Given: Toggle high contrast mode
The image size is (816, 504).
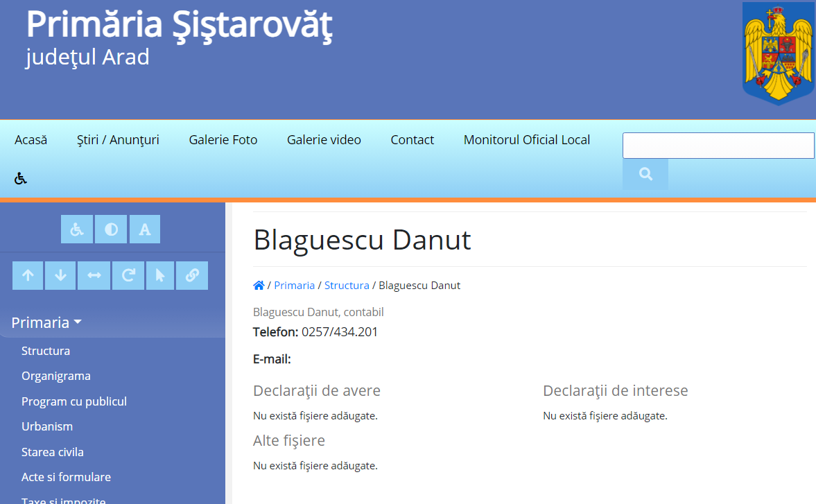Looking at the screenshot, I should coord(111,229).
